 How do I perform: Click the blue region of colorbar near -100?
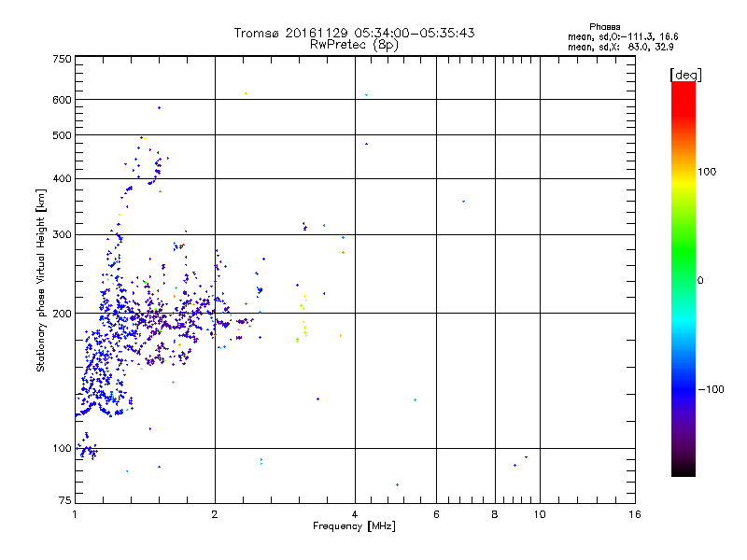point(684,388)
